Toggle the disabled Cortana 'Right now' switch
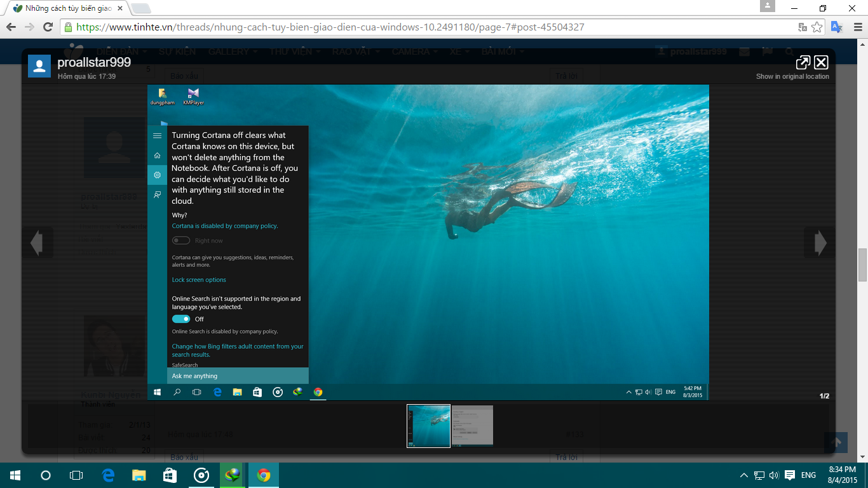868x488 pixels. point(181,241)
